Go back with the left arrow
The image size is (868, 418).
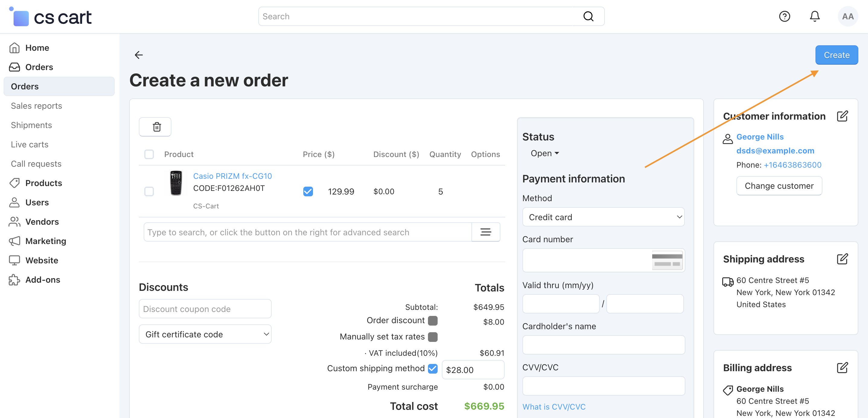(139, 55)
